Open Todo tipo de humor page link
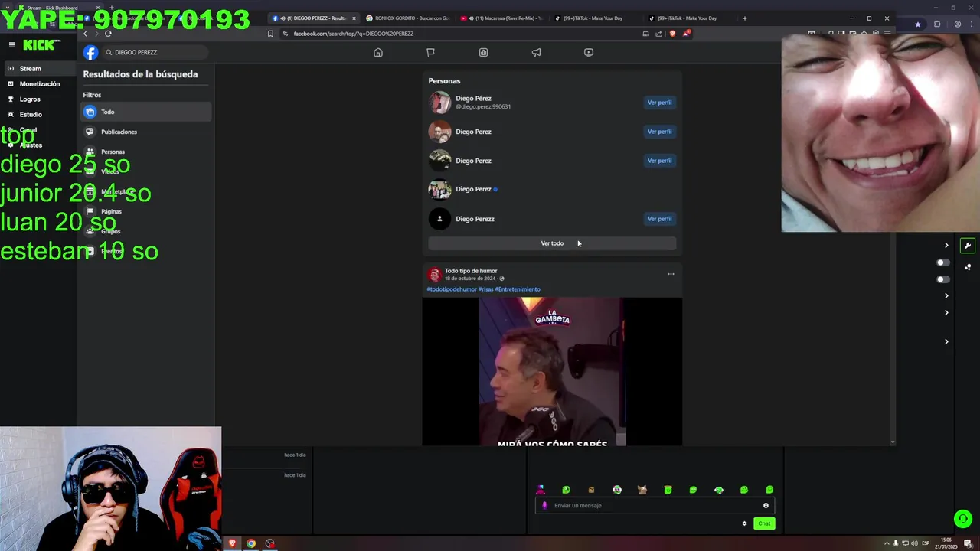Screen dimensions: 980x551 click(471, 271)
